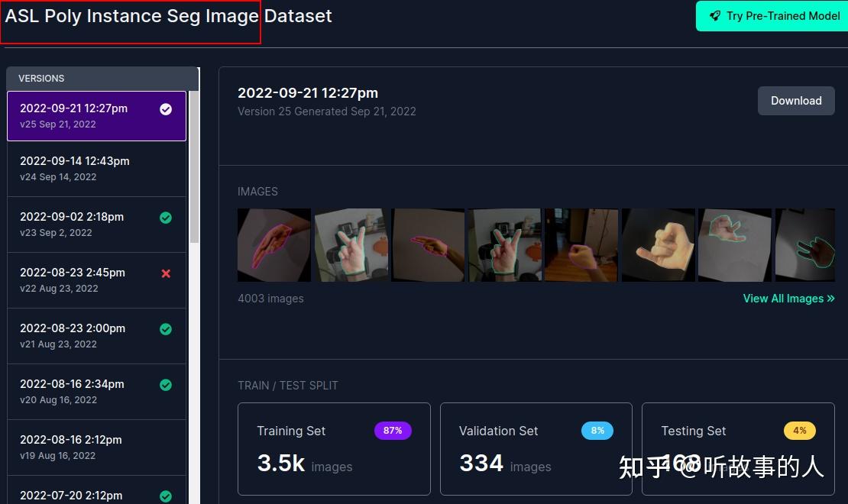The height and width of the screenshot is (504, 848).
Task: Click the green checkmark icon on version v23
Action: coord(166,218)
